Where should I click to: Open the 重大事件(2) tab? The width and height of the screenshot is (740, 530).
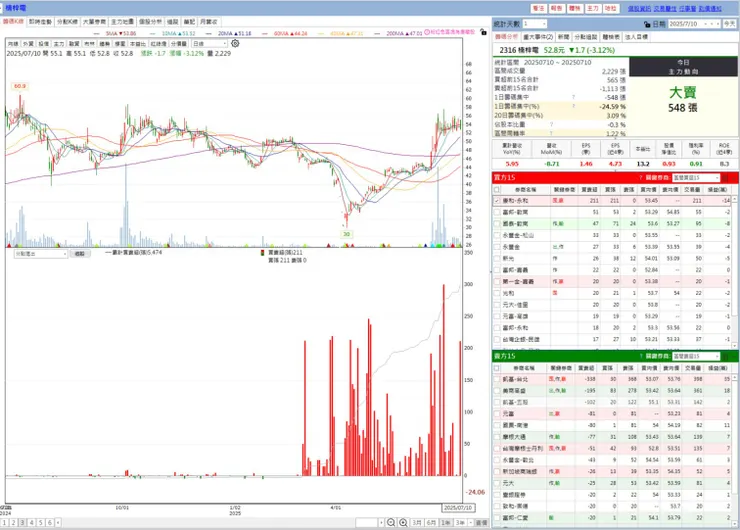[538, 37]
